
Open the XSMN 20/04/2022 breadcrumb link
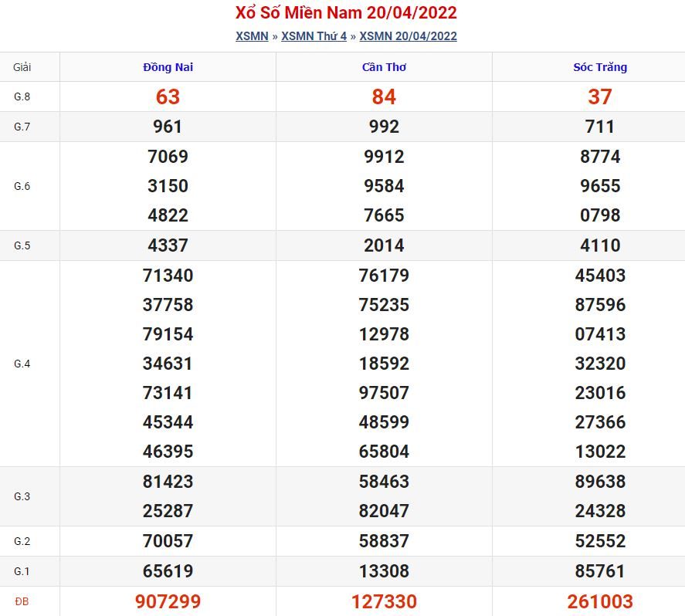coord(408,36)
